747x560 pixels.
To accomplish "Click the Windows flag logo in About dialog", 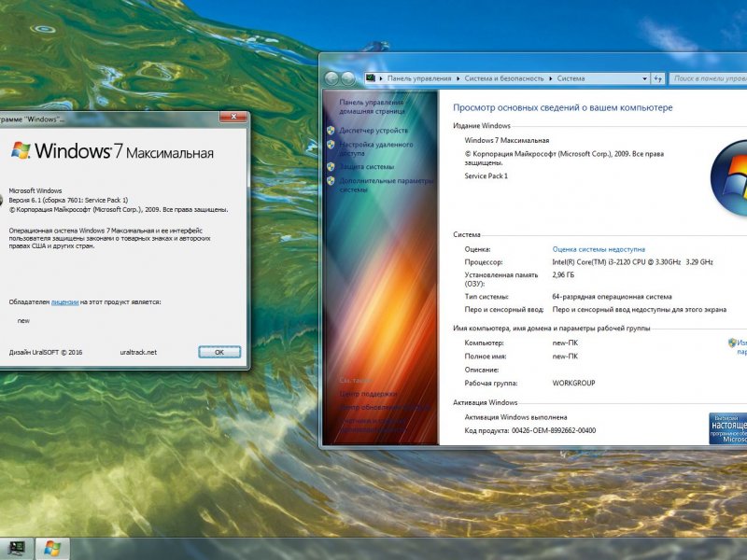I will point(21,150).
